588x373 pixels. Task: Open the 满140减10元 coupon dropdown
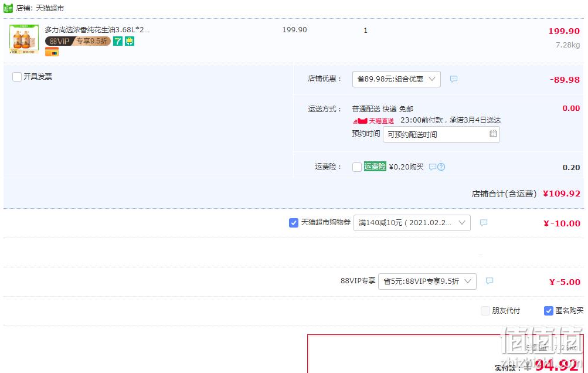pos(412,223)
